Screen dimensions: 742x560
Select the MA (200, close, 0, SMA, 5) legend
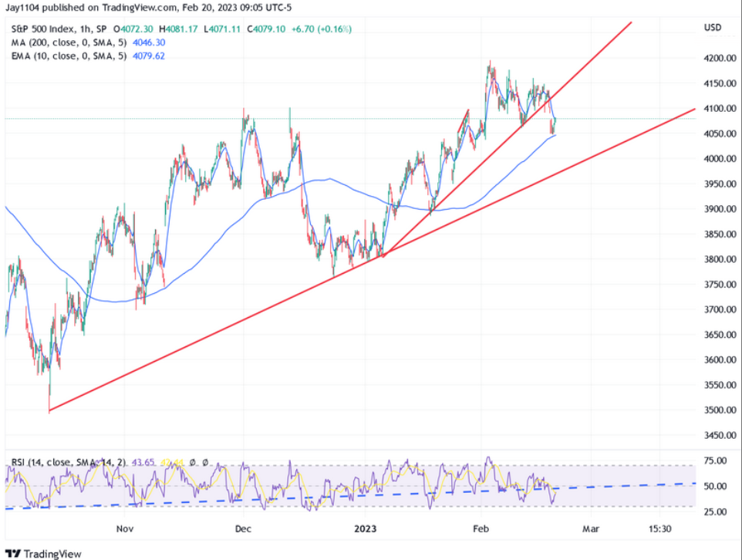(x=69, y=42)
